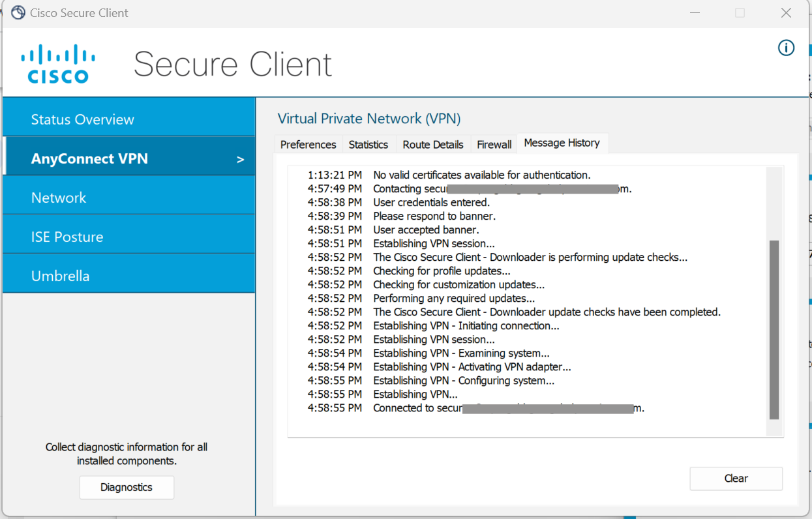This screenshot has width=812, height=519.
Task: Click the info icon in the header
Action: coord(786,48)
